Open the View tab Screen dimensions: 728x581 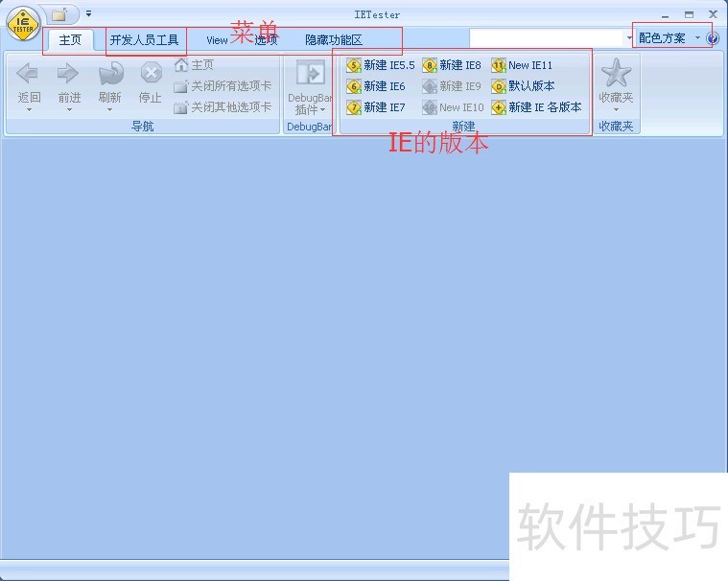point(217,40)
